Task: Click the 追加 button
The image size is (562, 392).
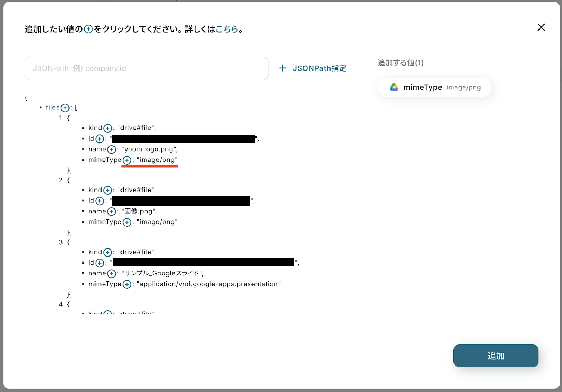Action: pos(496,356)
